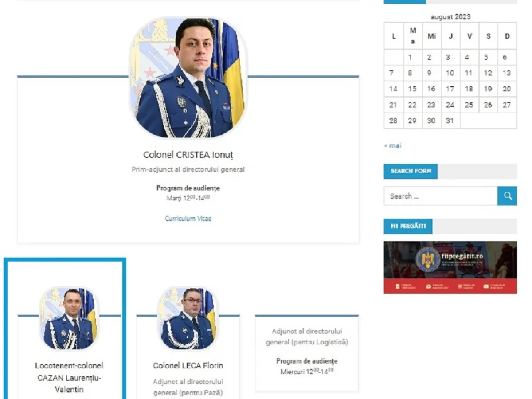The image size is (532, 399).
Task: Click the fiipregatit.ro banner title text
Action: (x=462, y=256)
